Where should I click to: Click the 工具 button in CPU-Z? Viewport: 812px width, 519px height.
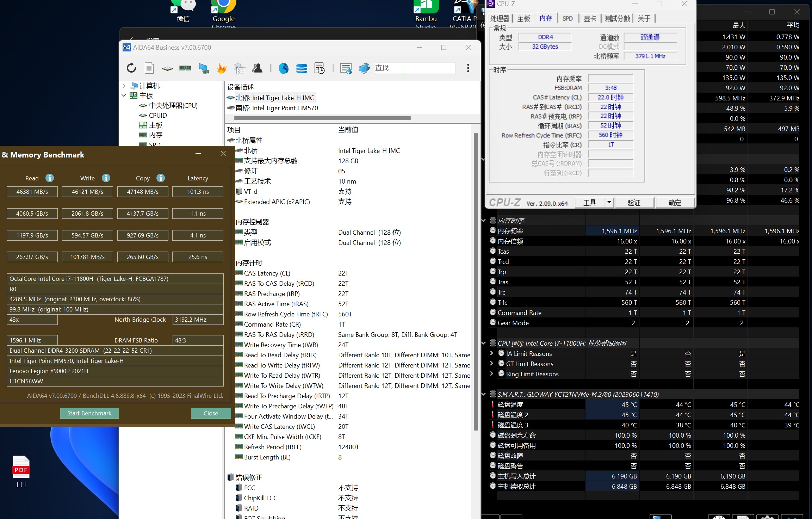click(590, 203)
